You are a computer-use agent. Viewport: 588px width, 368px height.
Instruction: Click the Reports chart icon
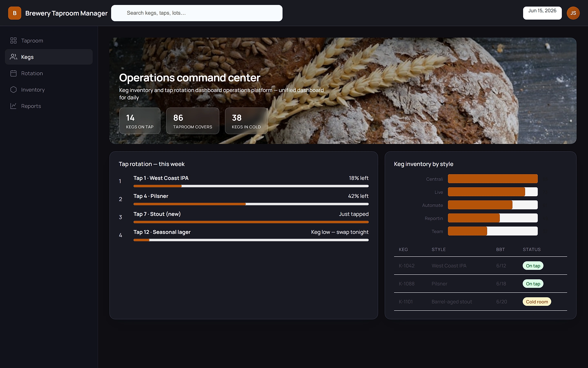point(13,106)
